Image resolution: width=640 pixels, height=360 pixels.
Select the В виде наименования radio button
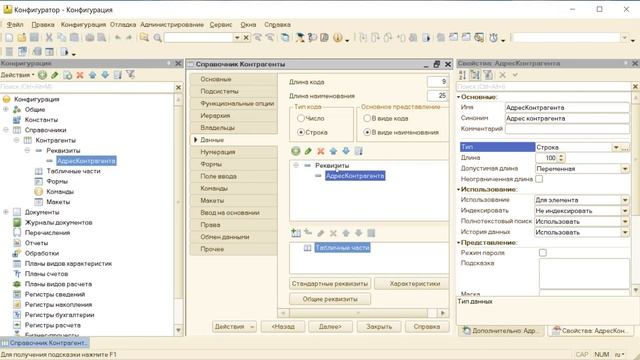pos(367,132)
